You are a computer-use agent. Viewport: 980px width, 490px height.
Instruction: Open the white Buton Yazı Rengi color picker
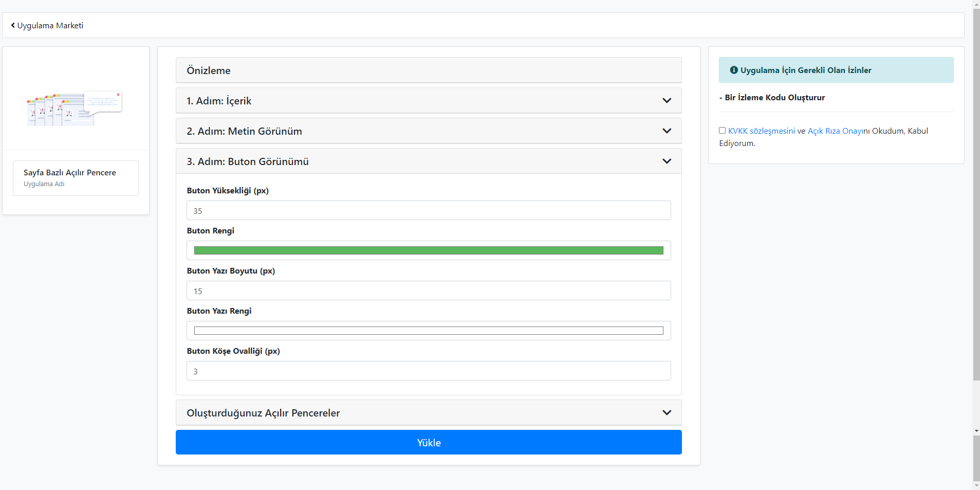click(429, 331)
